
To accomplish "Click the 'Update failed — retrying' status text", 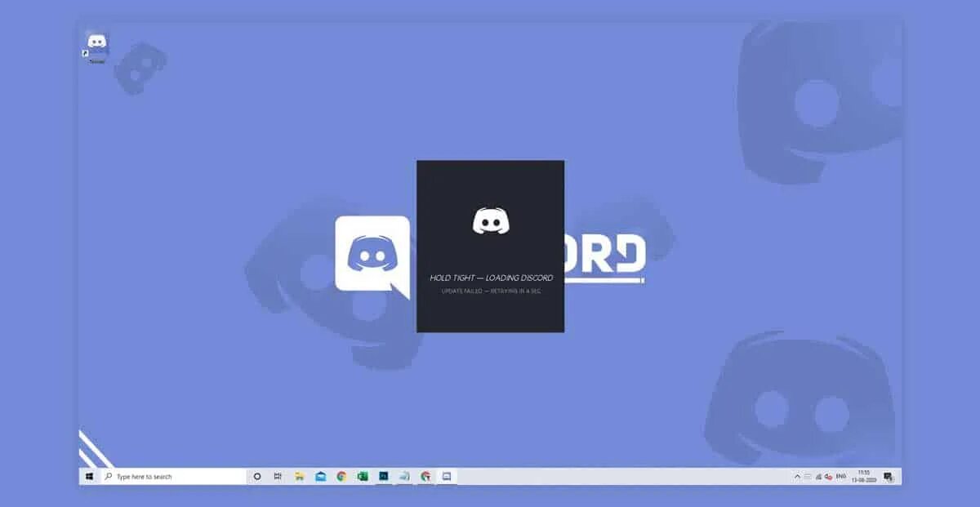I will pyautogui.click(x=491, y=291).
